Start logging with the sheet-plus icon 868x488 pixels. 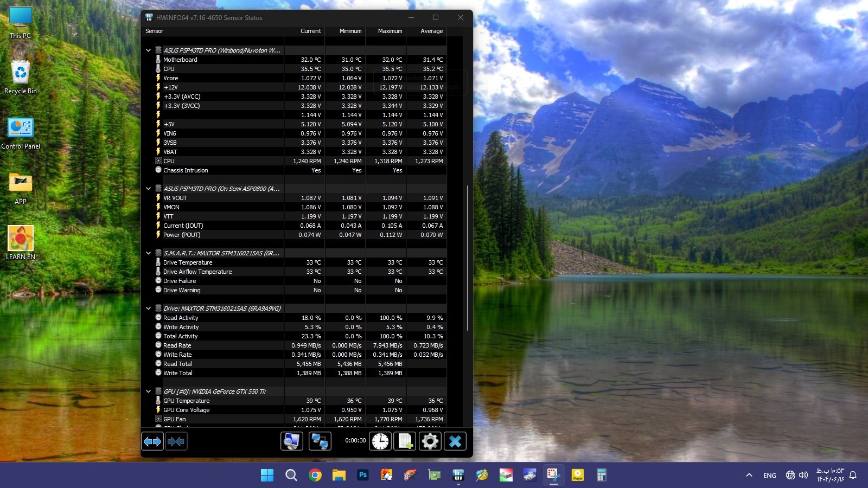click(405, 441)
